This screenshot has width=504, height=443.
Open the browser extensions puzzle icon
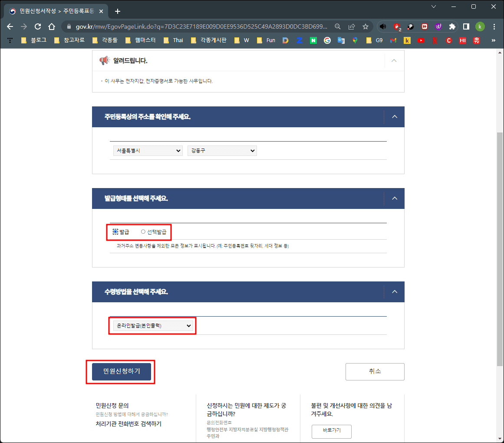click(x=452, y=26)
